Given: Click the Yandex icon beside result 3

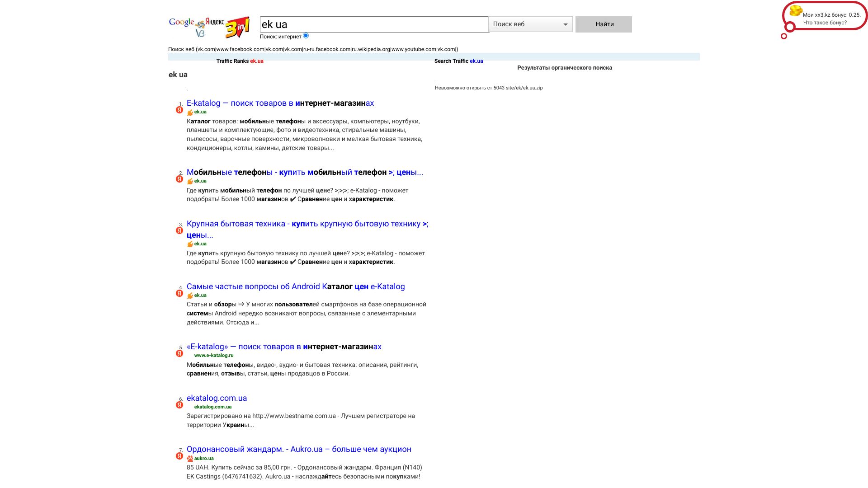Looking at the screenshot, I should pyautogui.click(x=179, y=230).
